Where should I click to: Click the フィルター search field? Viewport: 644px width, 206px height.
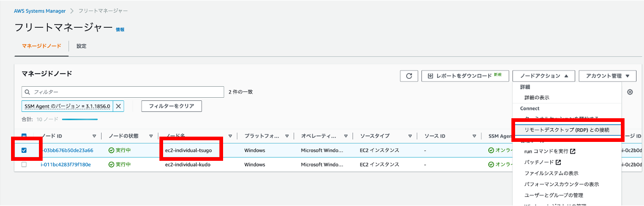123,92
